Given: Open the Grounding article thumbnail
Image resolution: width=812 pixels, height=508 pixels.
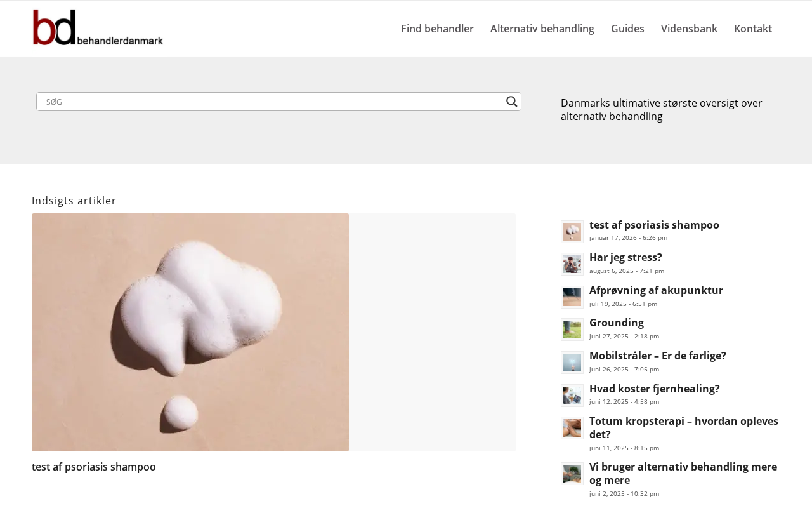Looking at the screenshot, I should 572,330.
